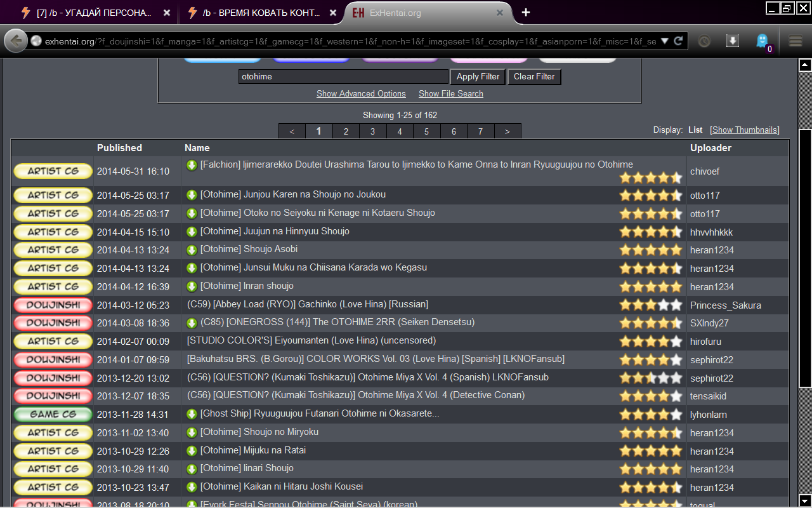Click the browser address bar
The height and width of the screenshot is (508, 812).
click(349, 41)
